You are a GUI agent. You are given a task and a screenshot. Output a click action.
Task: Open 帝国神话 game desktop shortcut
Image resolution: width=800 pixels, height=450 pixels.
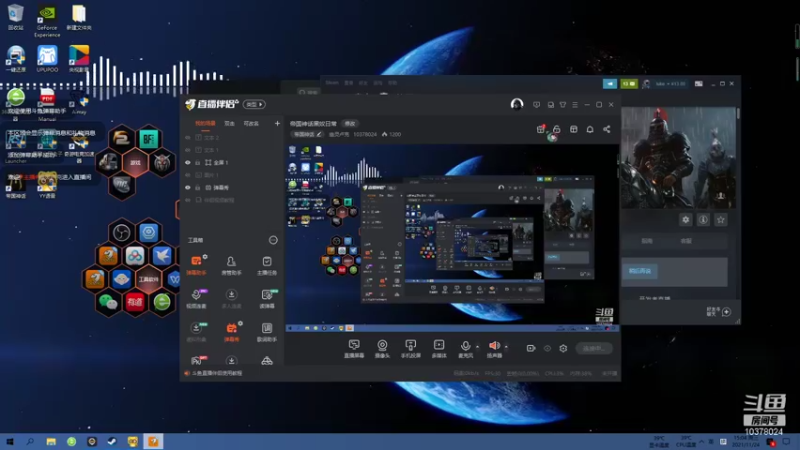click(x=15, y=185)
